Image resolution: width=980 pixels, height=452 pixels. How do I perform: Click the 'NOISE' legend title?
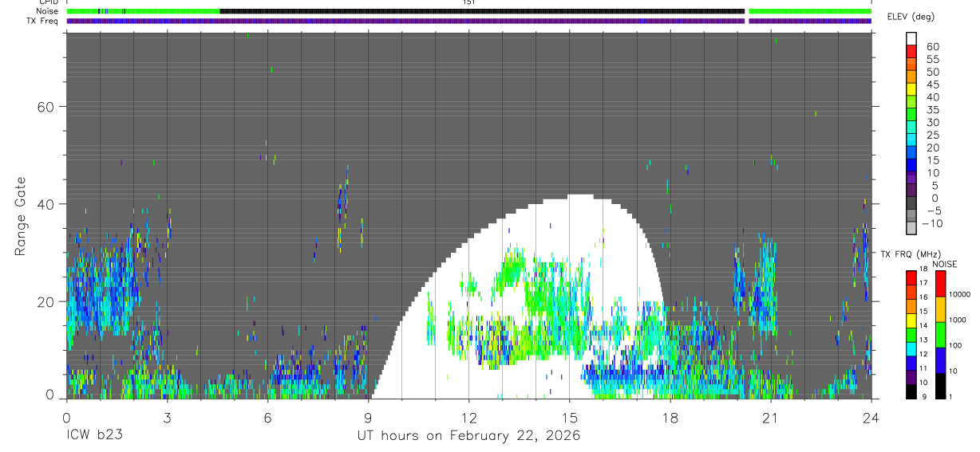click(x=945, y=264)
